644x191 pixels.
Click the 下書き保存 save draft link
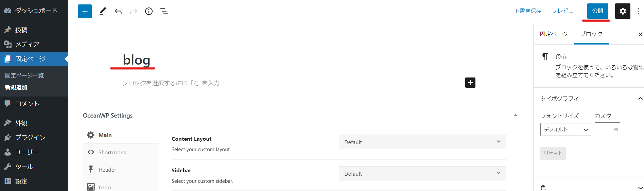[x=527, y=11]
